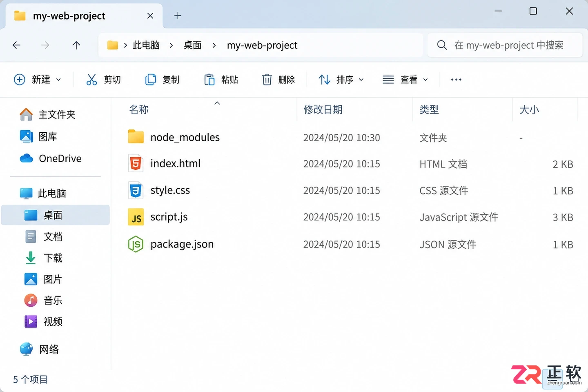Open Downloads (下载) in the sidebar

coord(43,258)
